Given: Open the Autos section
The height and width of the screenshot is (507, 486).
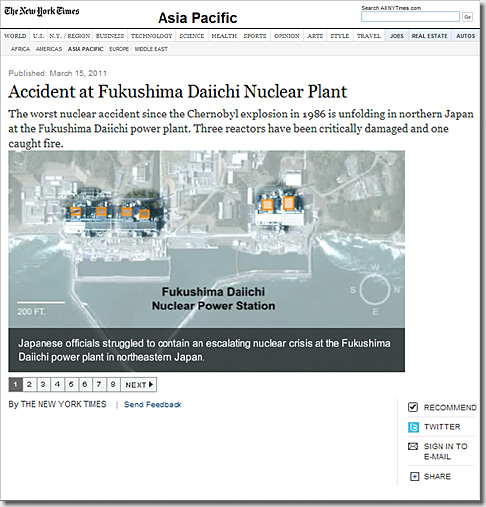Looking at the screenshot, I should point(466,36).
